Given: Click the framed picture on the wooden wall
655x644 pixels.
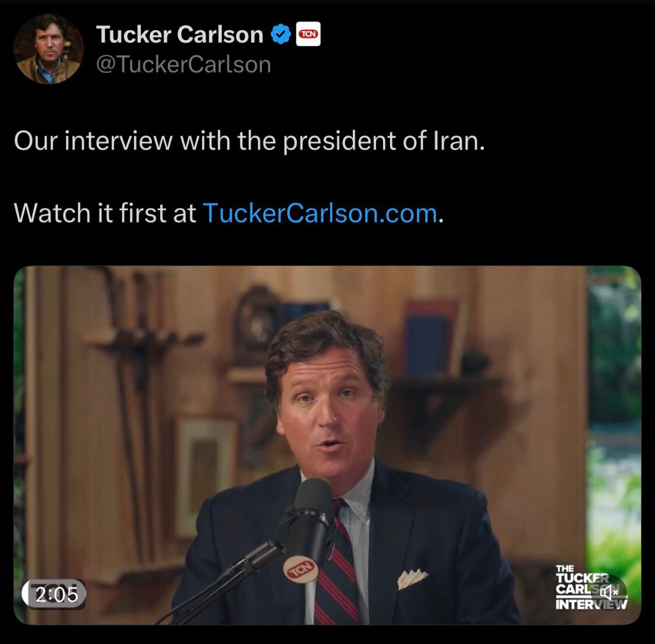Looking at the screenshot, I should tap(206, 476).
